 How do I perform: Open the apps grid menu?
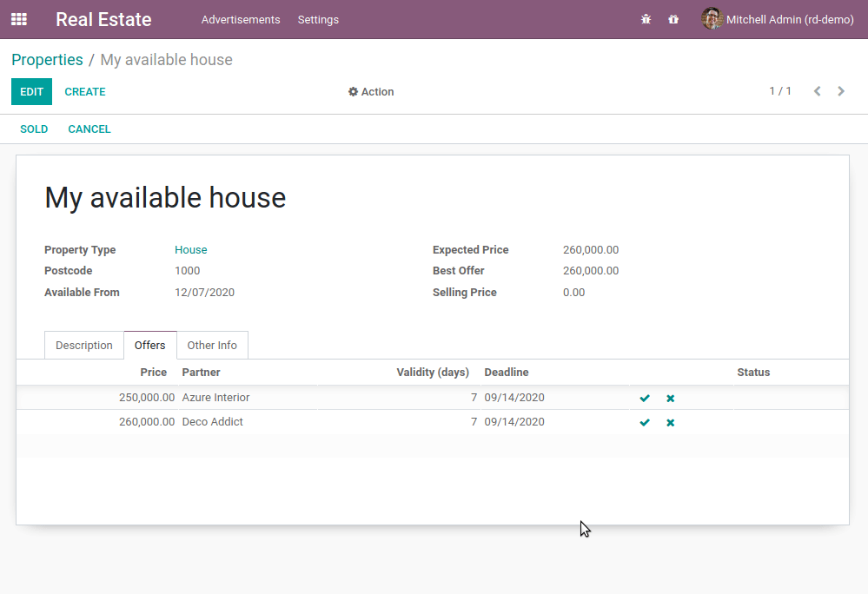(x=19, y=19)
